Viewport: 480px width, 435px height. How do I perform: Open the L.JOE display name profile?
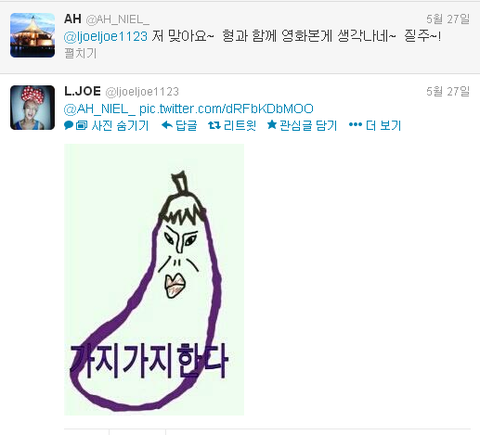(x=82, y=91)
